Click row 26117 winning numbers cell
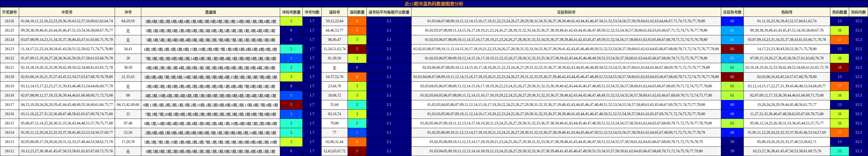 point(67,105)
